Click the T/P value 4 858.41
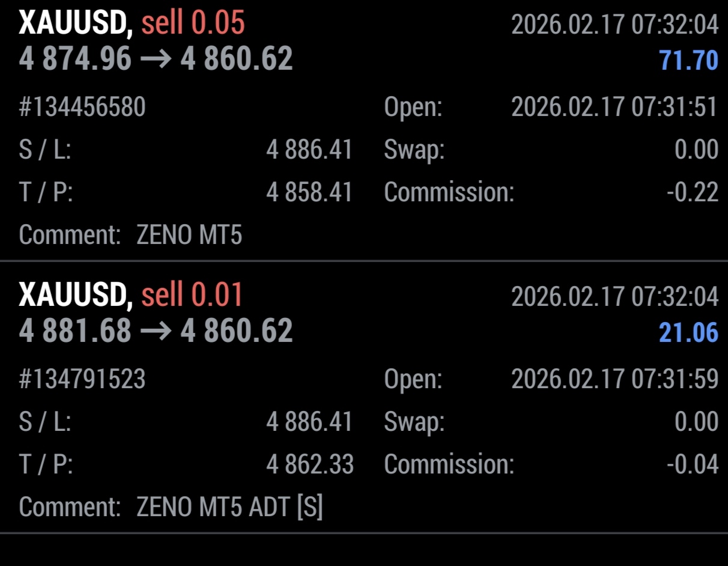Viewport: 728px width, 566px height. click(309, 192)
